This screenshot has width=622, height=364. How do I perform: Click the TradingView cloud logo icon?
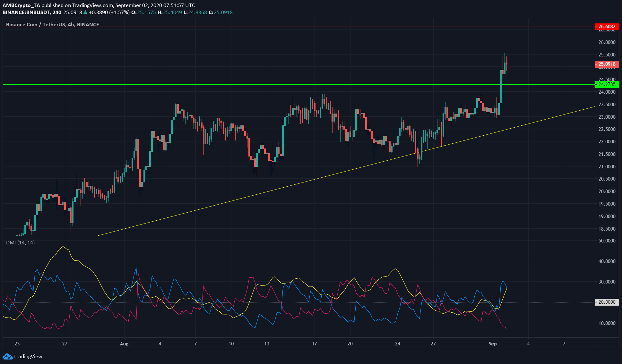(7, 356)
